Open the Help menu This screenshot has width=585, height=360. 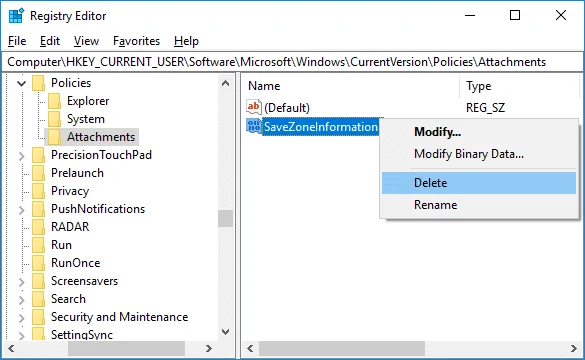click(x=186, y=41)
